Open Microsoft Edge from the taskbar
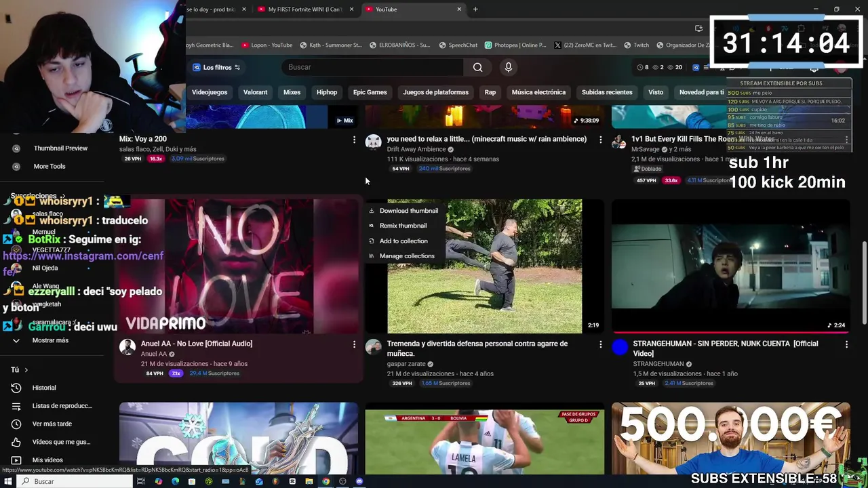868x488 pixels. pos(175,481)
